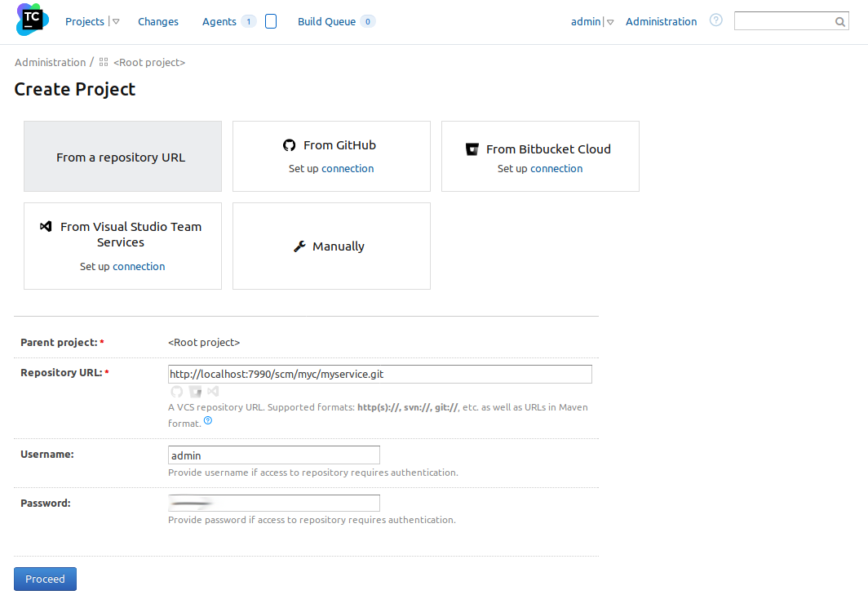868x608 pixels.
Task: Click the small Visual Studio icon below URL
Action: point(213,392)
